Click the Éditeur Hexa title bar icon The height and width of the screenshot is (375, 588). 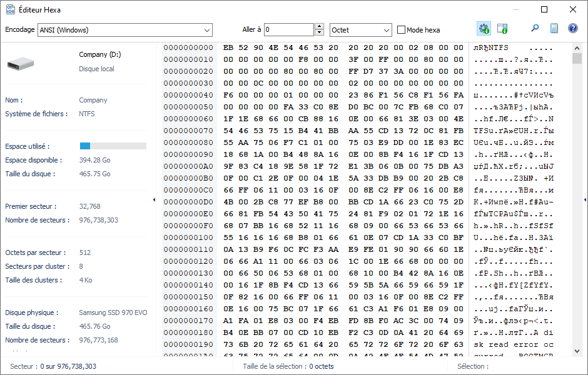(11, 10)
